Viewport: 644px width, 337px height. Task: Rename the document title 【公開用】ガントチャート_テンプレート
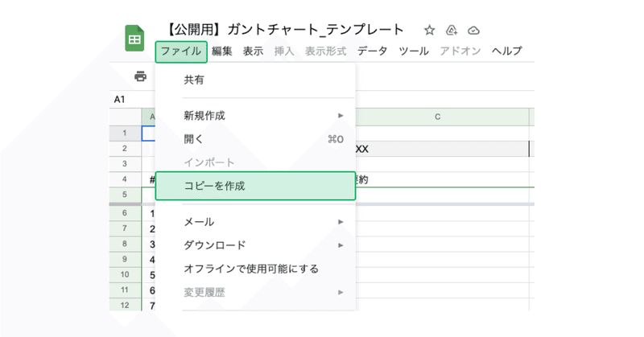[284, 30]
